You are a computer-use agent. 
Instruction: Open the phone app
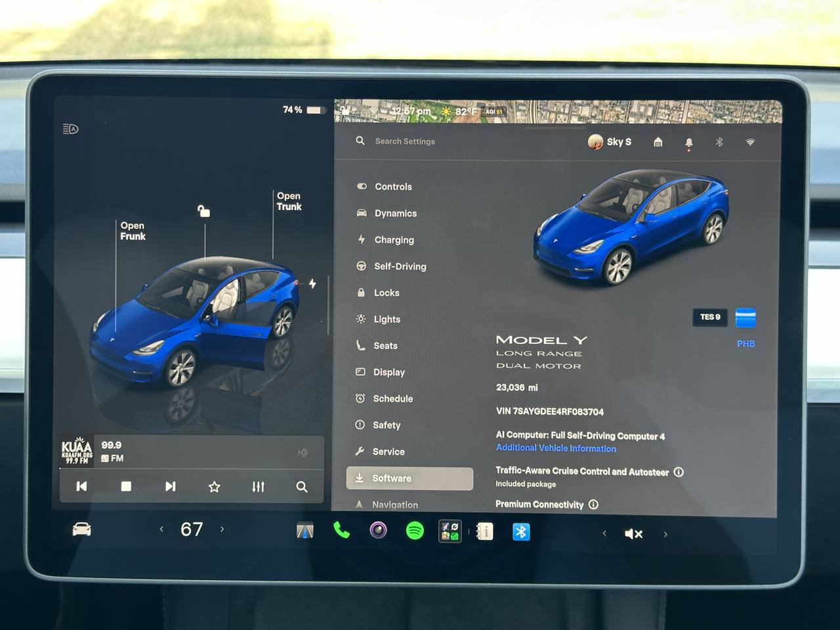341,530
